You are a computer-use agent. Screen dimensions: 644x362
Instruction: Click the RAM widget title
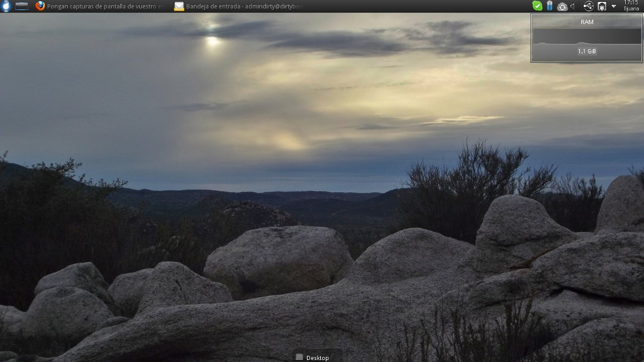click(586, 22)
